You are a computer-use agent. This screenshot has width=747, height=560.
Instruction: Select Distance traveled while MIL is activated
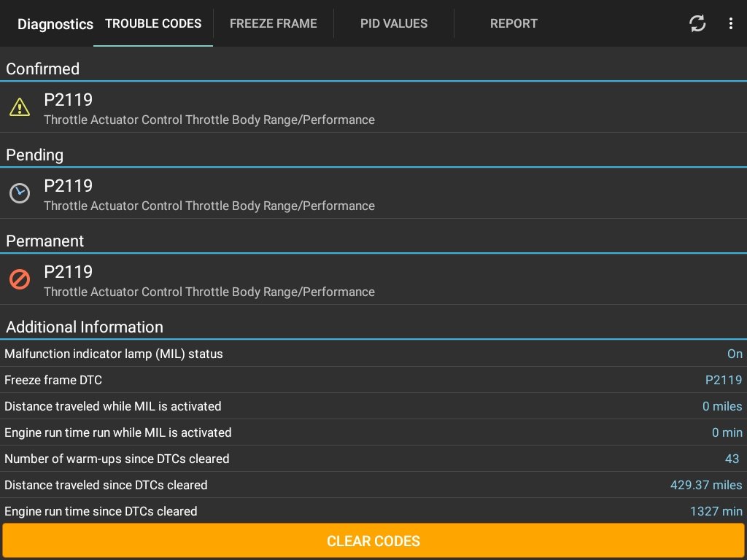pos(373,406)
